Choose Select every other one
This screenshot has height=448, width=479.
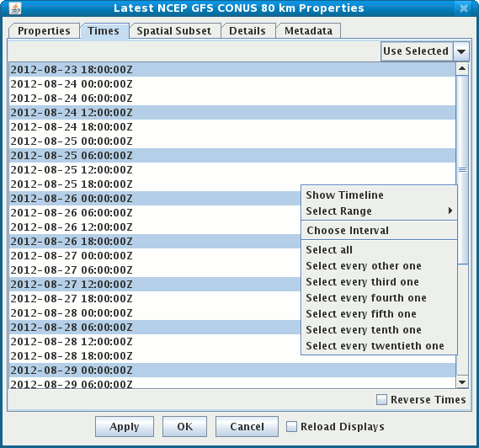pos(379,266)
